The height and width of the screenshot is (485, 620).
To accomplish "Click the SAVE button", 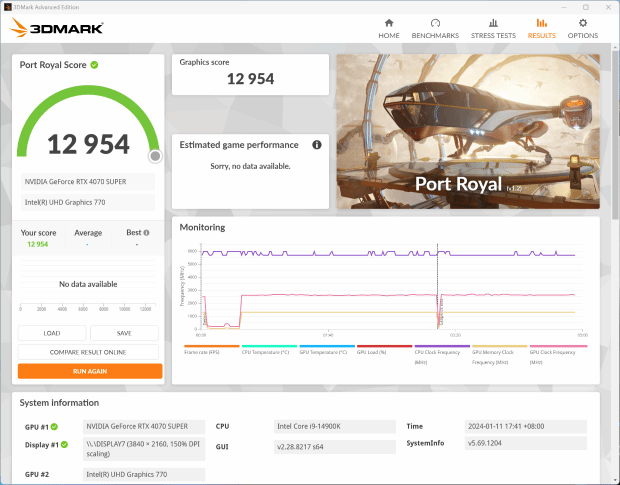I will coord(124,333).
